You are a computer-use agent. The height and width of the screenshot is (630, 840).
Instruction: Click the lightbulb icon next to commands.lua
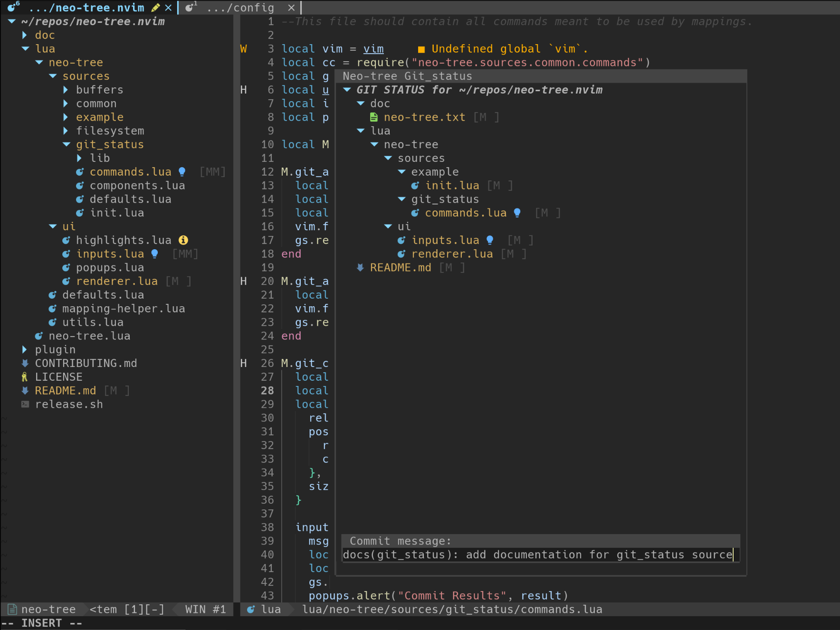click(182, 171)
